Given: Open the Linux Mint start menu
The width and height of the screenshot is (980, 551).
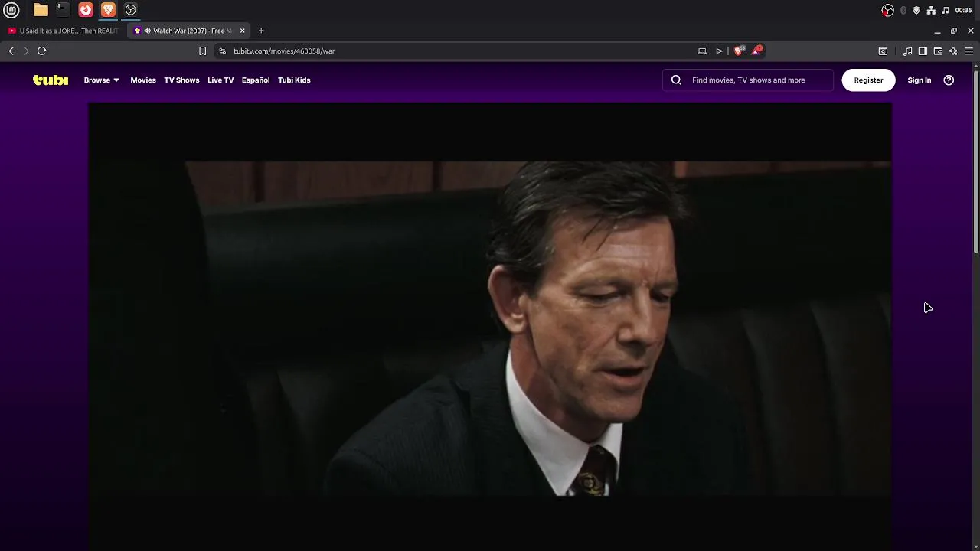Looking at the screenshot, I should click(11, 10).
